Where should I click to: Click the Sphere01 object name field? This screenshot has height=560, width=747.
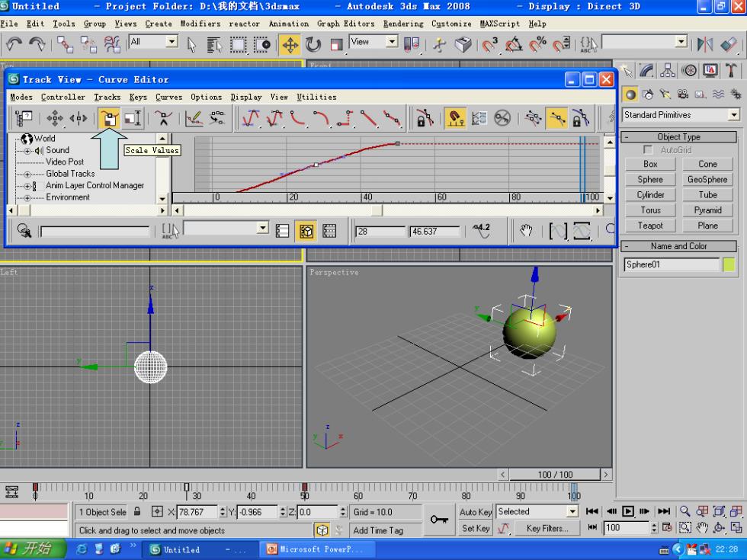[x=672, y=265]
